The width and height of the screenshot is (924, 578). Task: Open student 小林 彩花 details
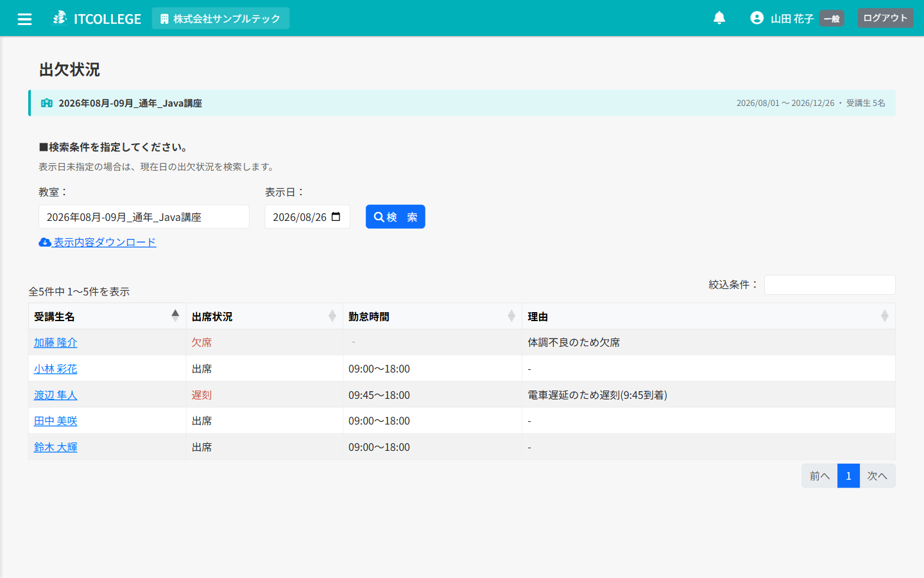[56, 369]
